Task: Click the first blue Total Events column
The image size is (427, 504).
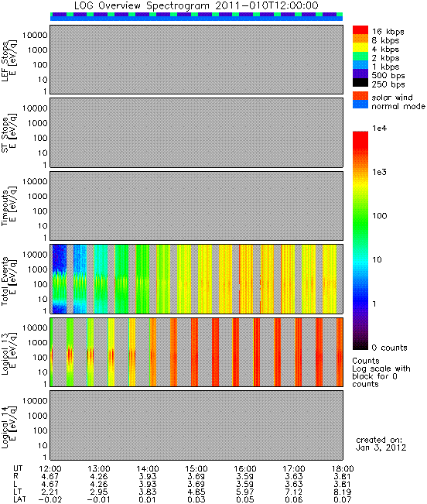Action: (x=60, y=279)
